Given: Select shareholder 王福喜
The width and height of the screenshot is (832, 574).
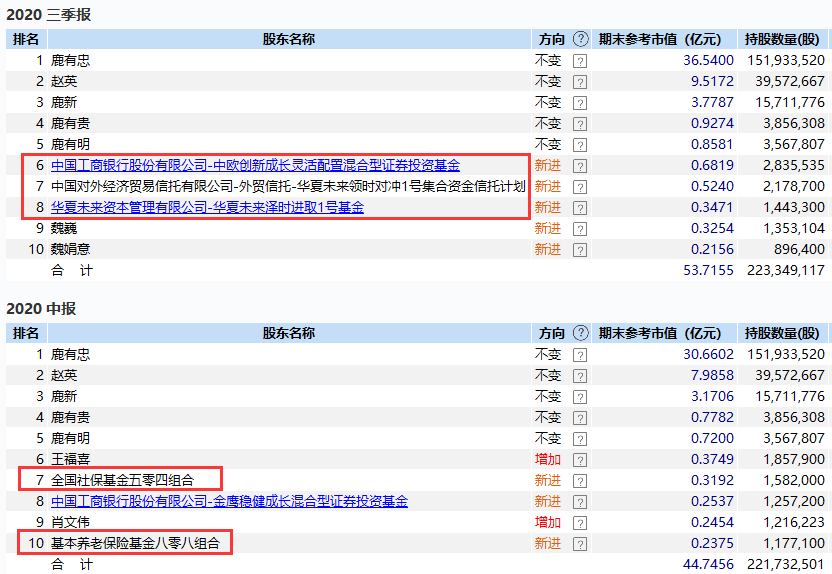Looking at the screenshot, I should coord(71,459).
